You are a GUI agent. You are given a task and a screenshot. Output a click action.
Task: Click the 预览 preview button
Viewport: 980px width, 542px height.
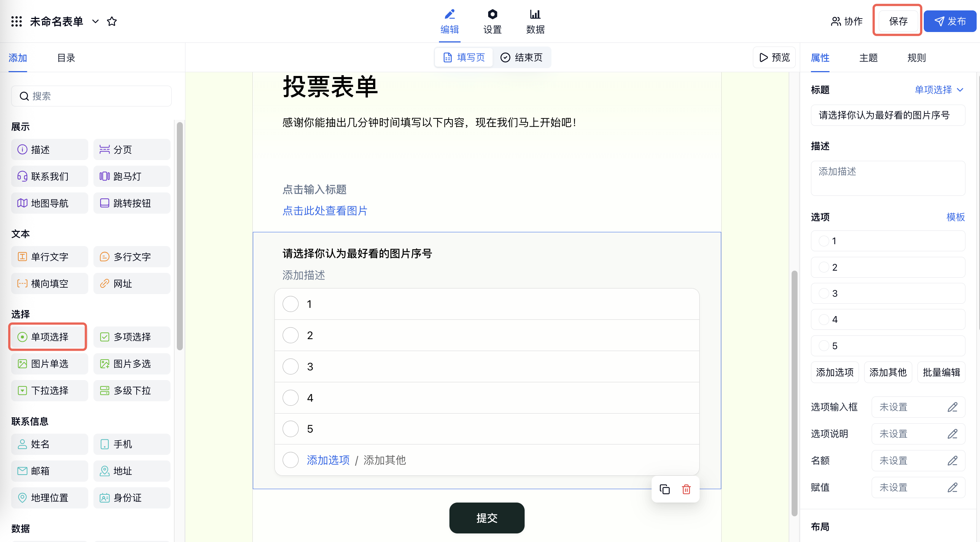point(774,57)
